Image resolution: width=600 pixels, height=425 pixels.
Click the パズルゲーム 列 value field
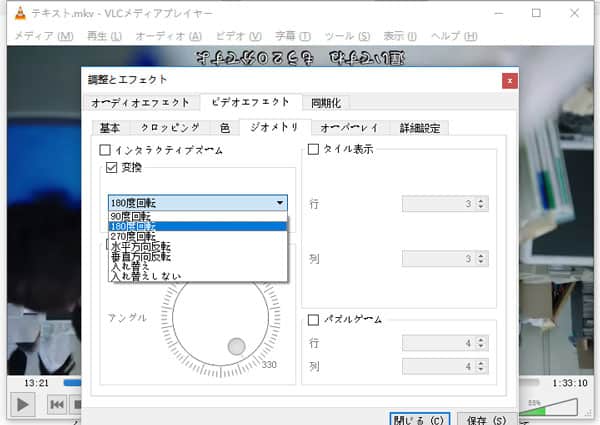[439, 366]
